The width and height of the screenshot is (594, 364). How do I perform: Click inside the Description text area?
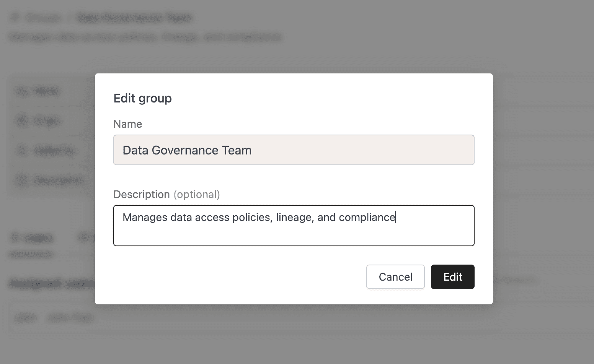pos(294,226)
